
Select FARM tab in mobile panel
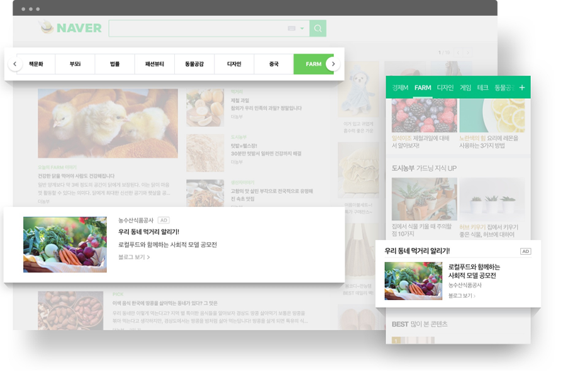[423, 87]
